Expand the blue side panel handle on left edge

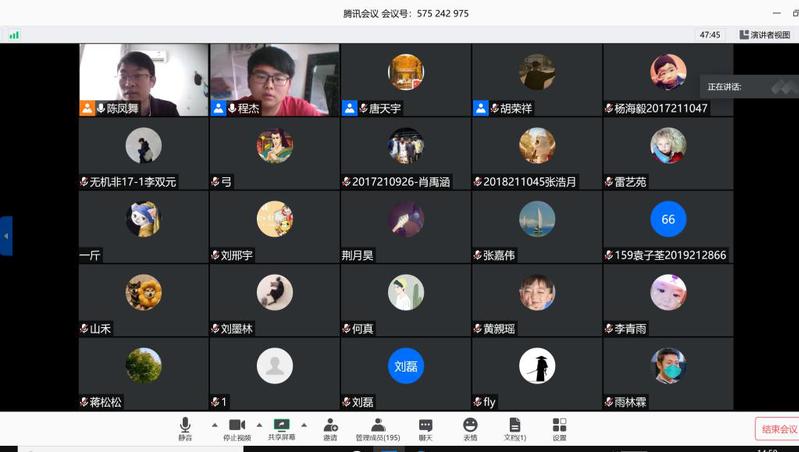pyautogui.click(x=6, y=236)
